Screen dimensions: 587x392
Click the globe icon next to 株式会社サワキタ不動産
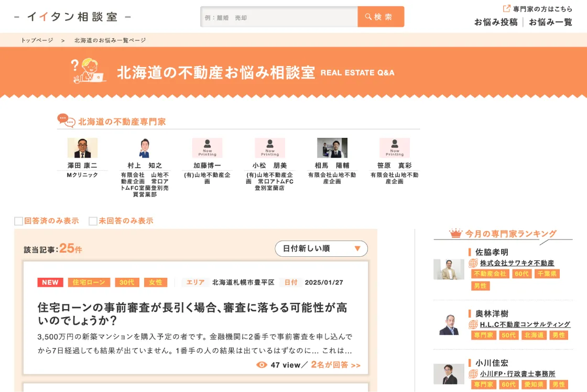pos(473,263)
